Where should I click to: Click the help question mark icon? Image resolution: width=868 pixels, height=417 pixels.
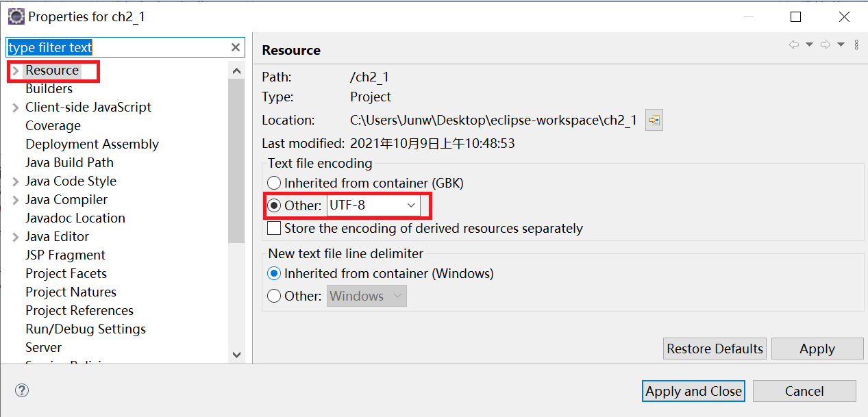[x=22, y=391]
